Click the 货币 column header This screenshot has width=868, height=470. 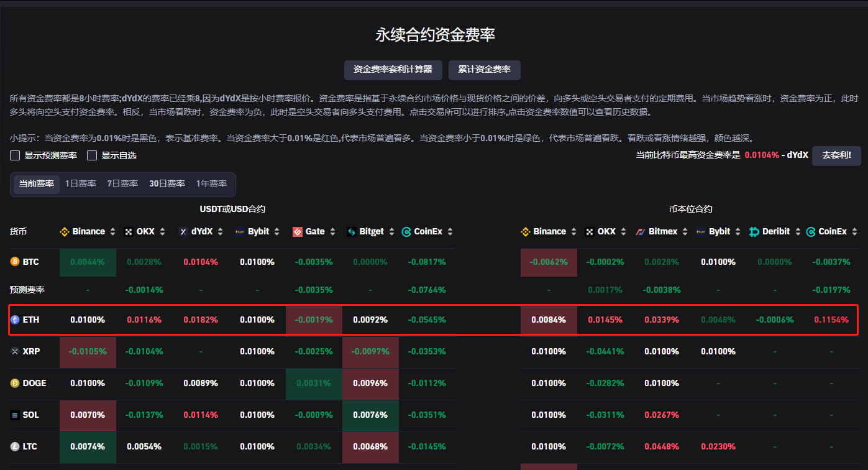tap(19, 232)
